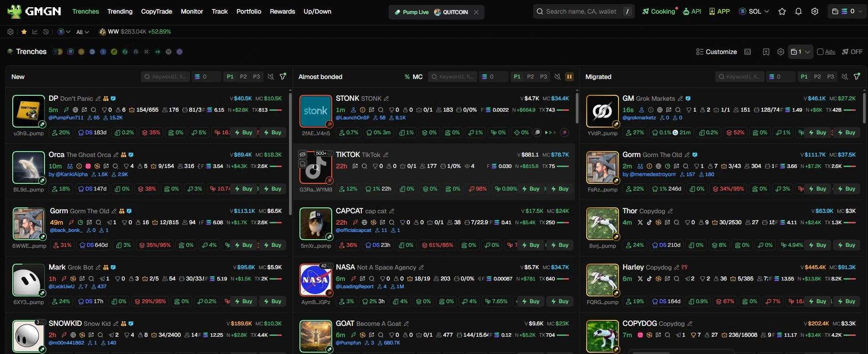Click the Customize button

coord(716,52)
